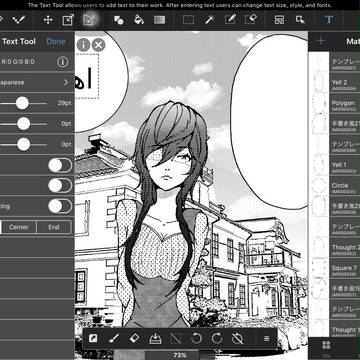Image resolution: width=360 pixels, height=360 pixels.
Task: Select the Panel Divide tool
Action: (x=279, y=20)
